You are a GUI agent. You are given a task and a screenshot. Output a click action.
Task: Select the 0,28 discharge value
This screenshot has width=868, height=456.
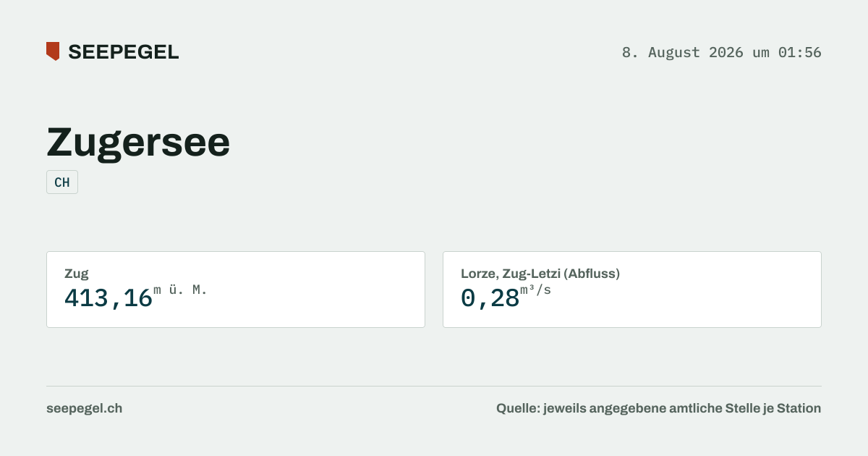(x=490, y=298)
